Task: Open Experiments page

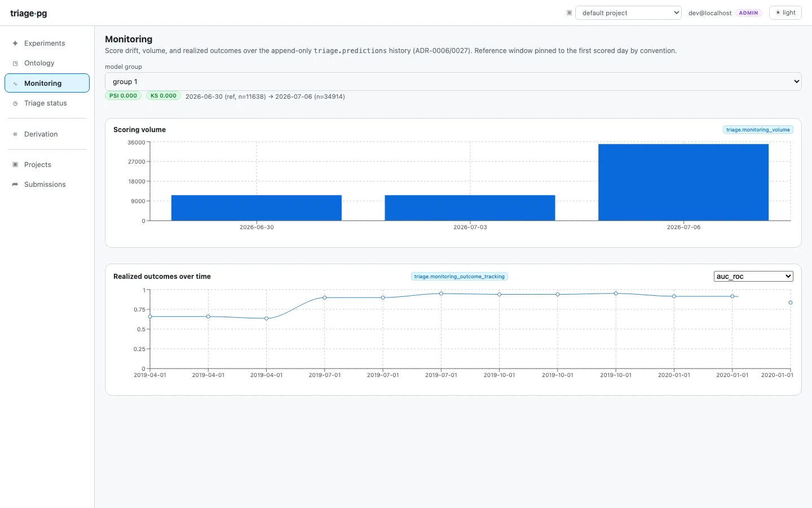Action: tap(47, 43)
